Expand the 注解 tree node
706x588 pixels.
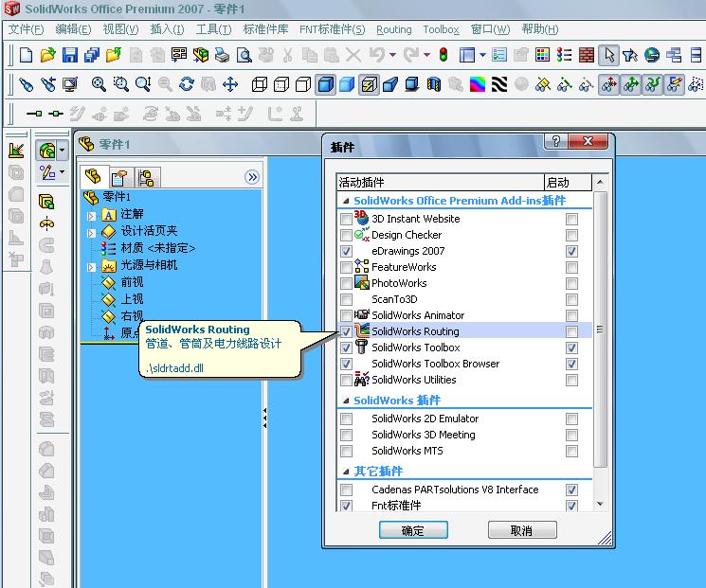tap(91, 216)
